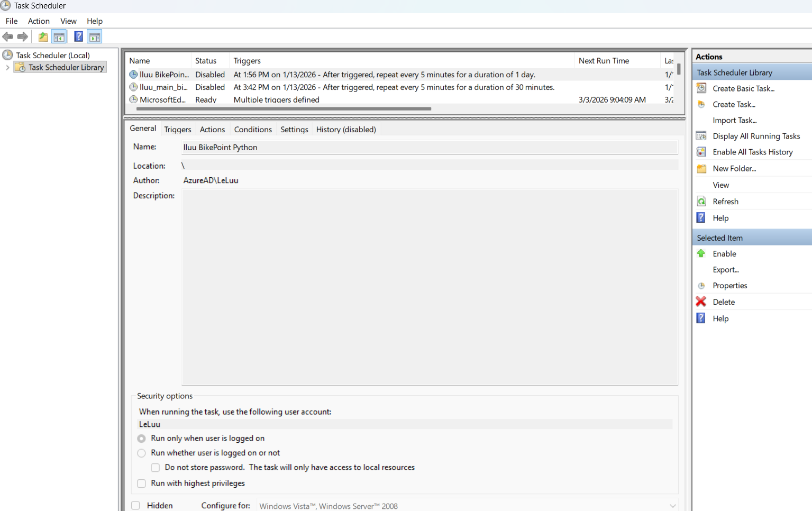Screen dimensions: 812x511
Task: Open the File menu
Action: (12, 21)
